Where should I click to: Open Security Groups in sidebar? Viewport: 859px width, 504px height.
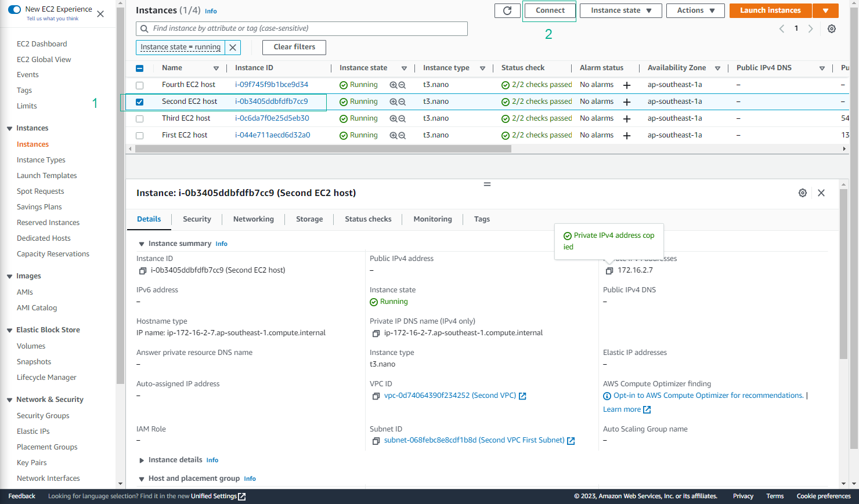pyautogui.click(x=43, y=416)
